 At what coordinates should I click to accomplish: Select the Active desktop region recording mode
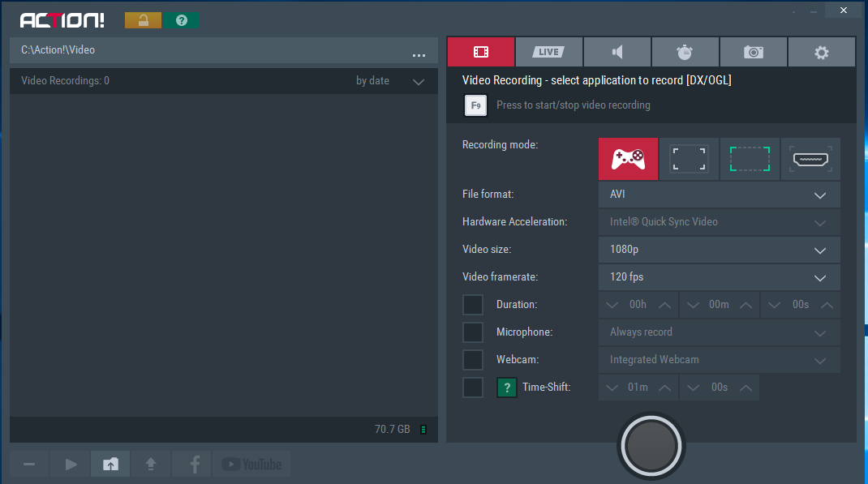pyautogui.click(x=750, y=159)
